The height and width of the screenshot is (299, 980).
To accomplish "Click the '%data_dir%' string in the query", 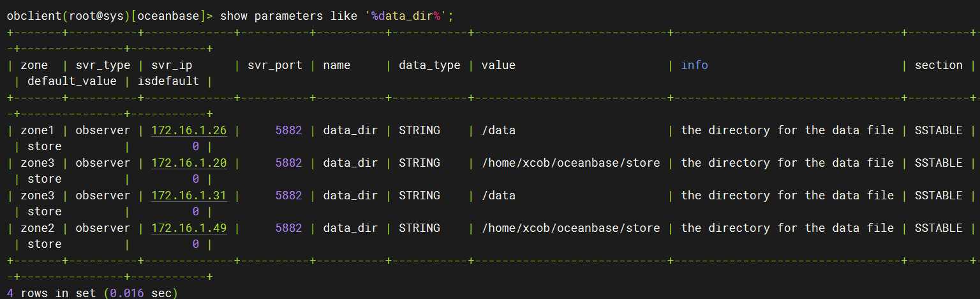I will [409, 15].
